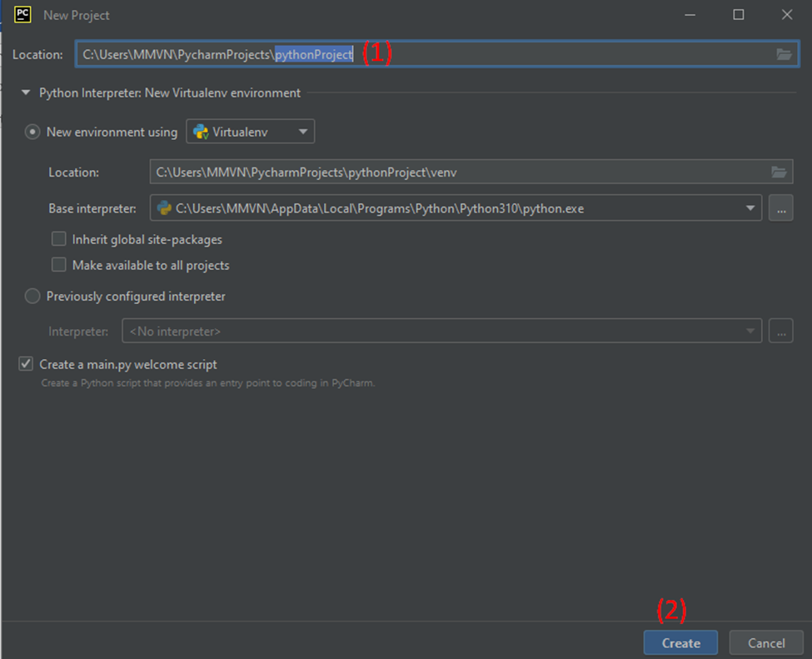Viewport: 812px width, 659px height.
Task: Click the 'Python Interpreter: New Virtualenv environment' heading
Action: pos(170,92)
